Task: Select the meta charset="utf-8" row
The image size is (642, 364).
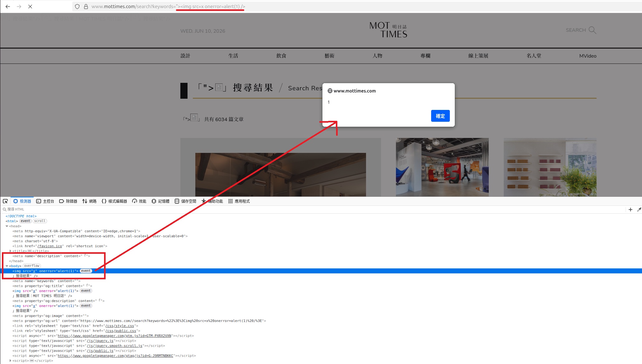Action: tap(321, 241)
